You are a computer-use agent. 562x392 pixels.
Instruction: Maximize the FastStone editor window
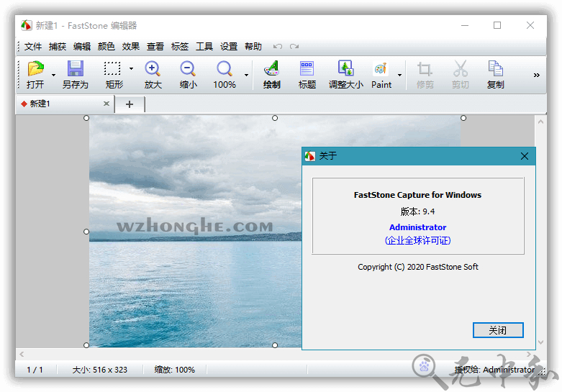pyautogui.click(x=497, y=25)
